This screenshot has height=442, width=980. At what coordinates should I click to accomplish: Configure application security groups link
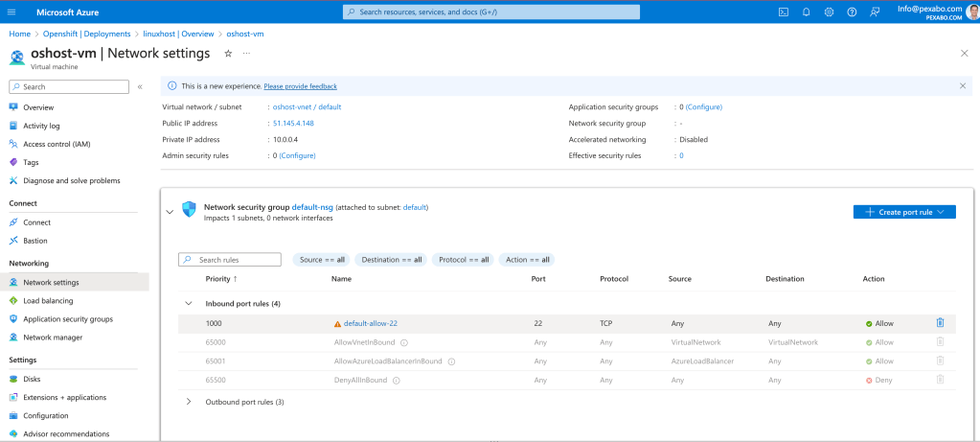point(704,107)
